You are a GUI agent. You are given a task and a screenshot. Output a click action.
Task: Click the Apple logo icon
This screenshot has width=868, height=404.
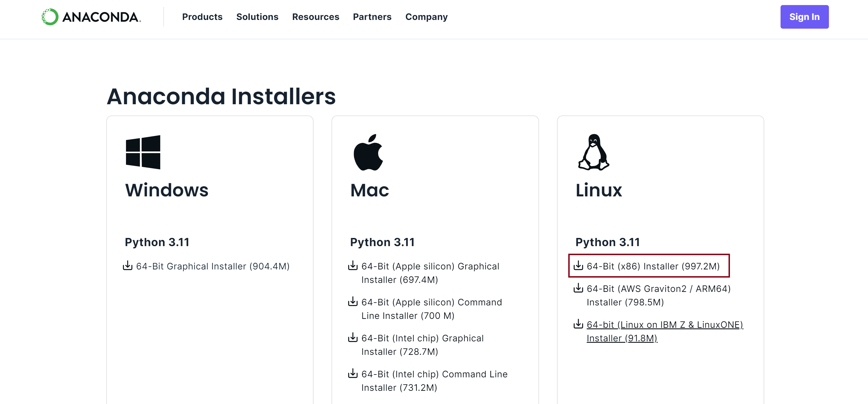pyautogui.click(x=368, y=152)
